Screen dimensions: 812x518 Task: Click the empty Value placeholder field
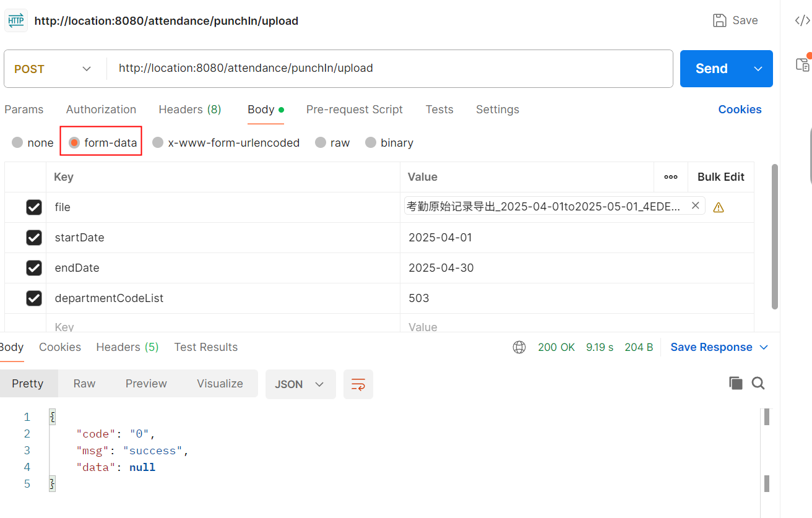click(577, 324)
